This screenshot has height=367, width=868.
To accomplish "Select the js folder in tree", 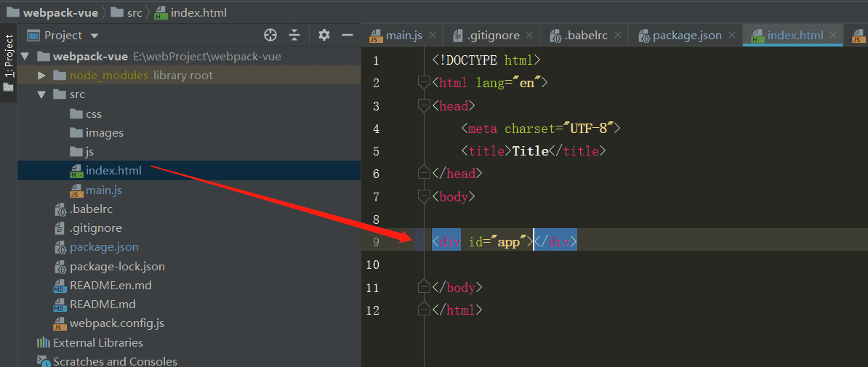I will click(82, 152).
